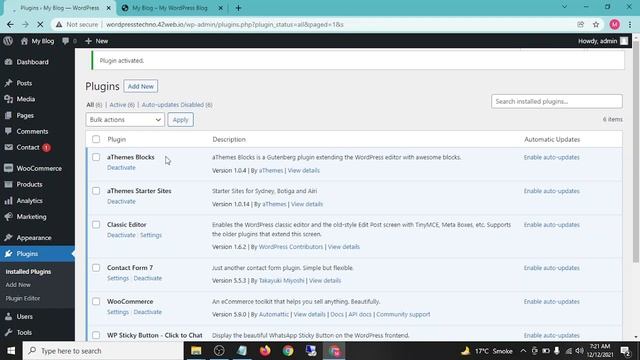The width and height of the screenshot is (640, 360).
Task: Bookmark this page with the star icon
Action: [x=596, y=24]
